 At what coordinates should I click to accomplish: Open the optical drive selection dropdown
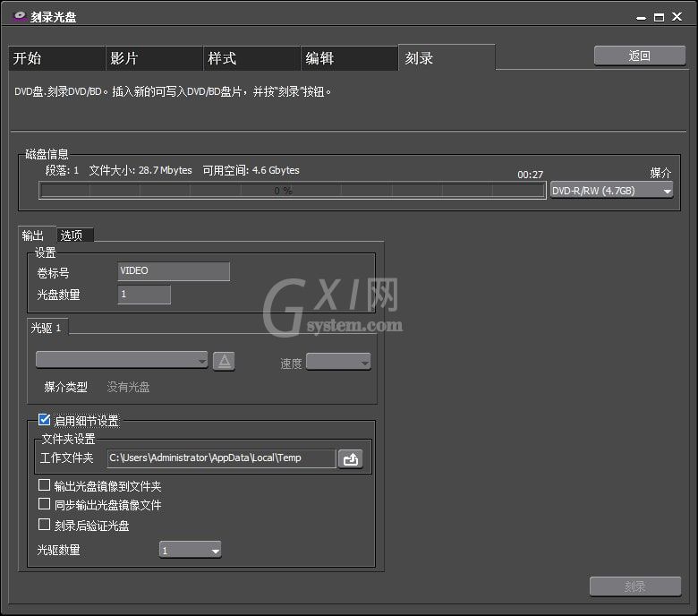[x=122, y=360]
